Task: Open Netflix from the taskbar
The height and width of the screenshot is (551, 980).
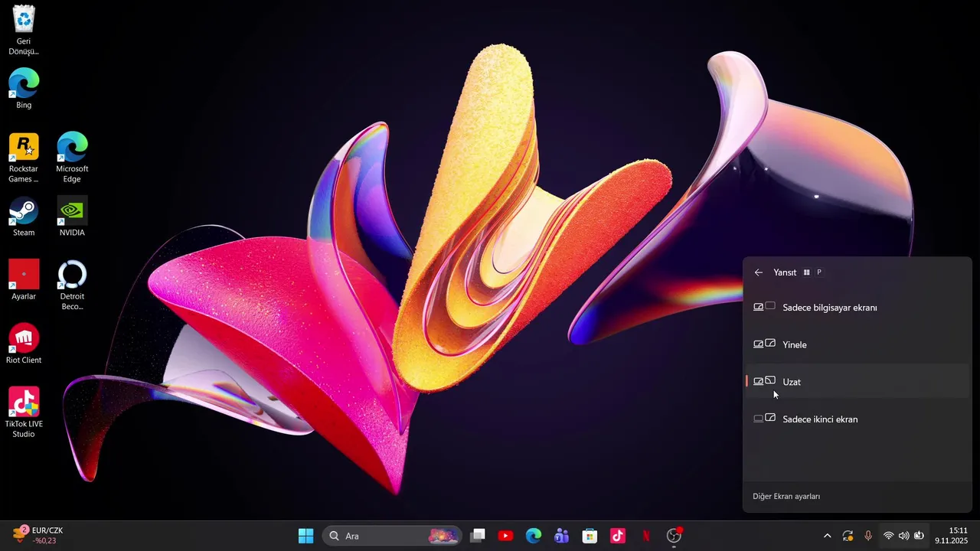Action: click(x=645, y=536)
